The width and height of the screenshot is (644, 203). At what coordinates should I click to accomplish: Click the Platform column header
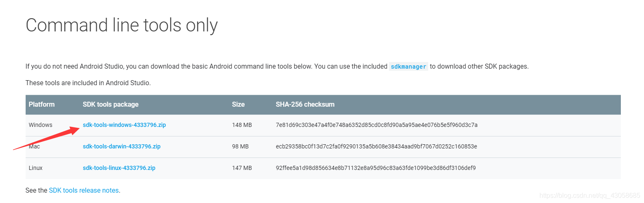click(41, 104)
